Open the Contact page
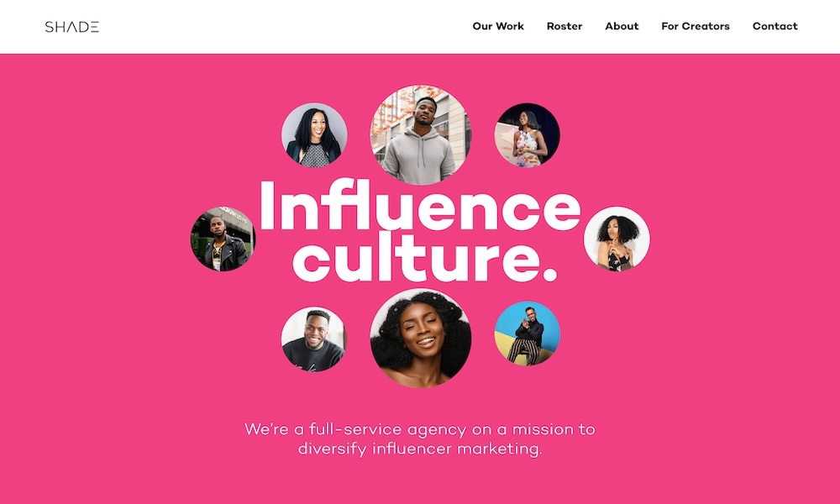Screen dimensions: 840x504 point(774,26)
